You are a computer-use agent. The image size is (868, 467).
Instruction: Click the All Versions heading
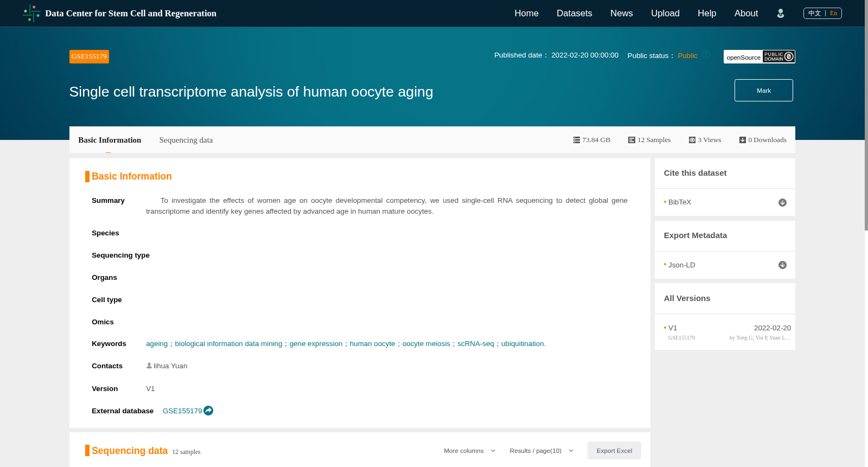tap(687, 298)
